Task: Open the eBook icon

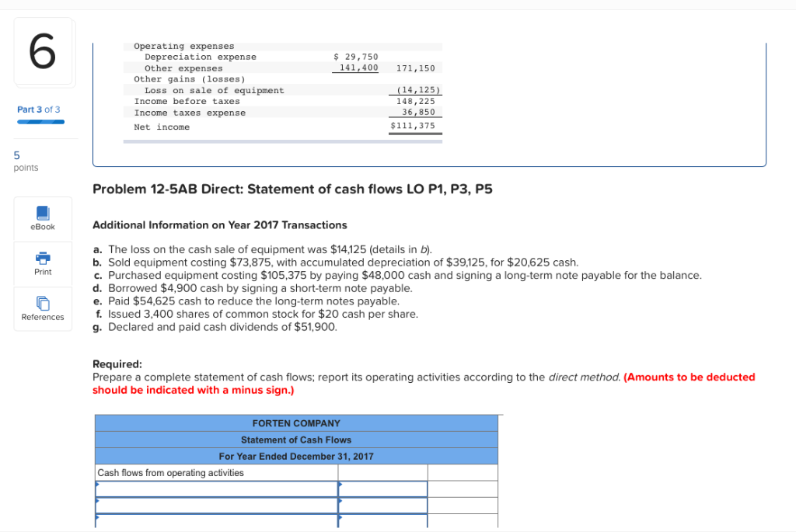Action: pyautogui.click(x=43, y=213)
